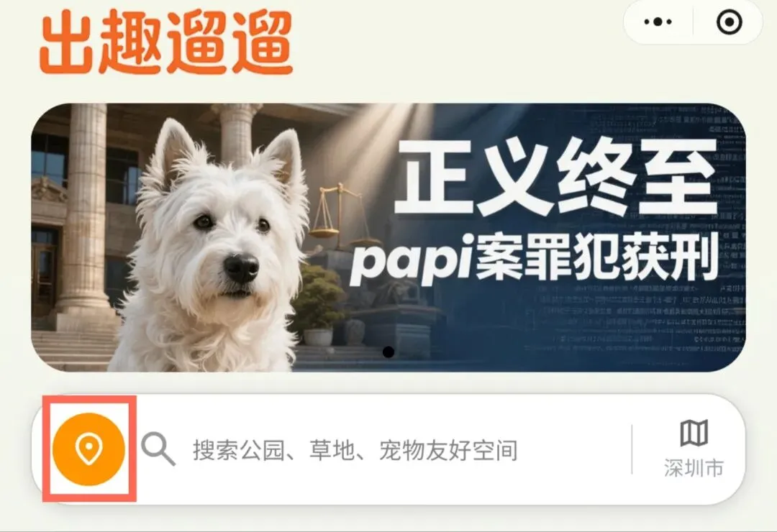Image resolution: width=777 pixels, height=532 pixels.
Task: Click the magnifying glass search icon
Action: pos(158,449)
